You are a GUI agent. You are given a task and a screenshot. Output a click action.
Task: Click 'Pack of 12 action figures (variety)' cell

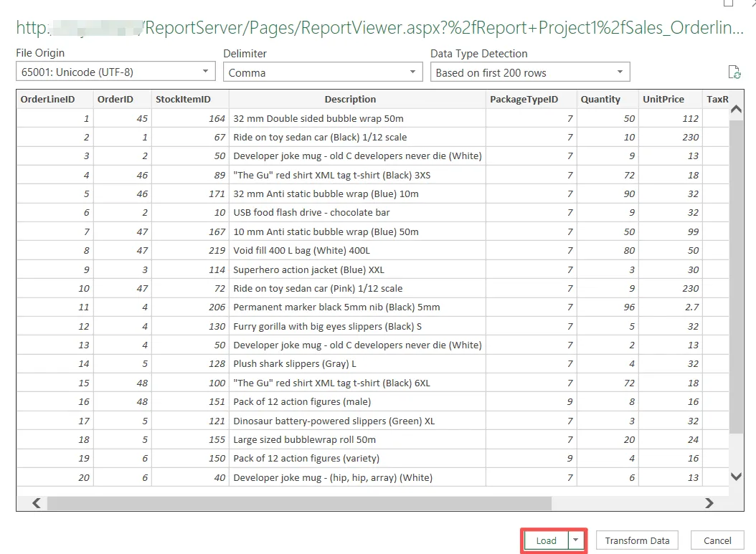point(357,458)
